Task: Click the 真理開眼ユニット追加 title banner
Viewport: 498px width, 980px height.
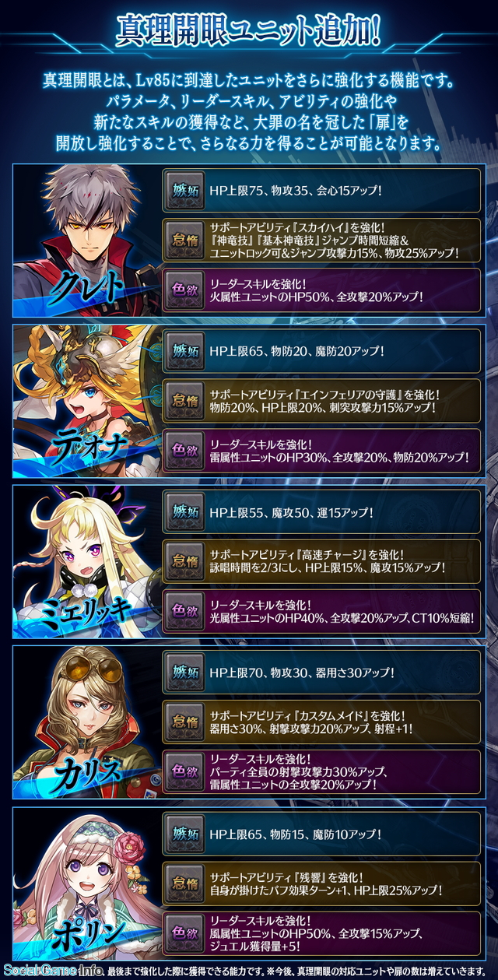Action: pyautogui.click(x=249, y=31)
